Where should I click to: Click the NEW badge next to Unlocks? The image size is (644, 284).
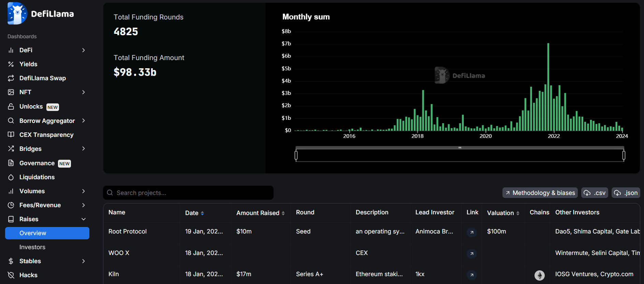tap(53, 107)
